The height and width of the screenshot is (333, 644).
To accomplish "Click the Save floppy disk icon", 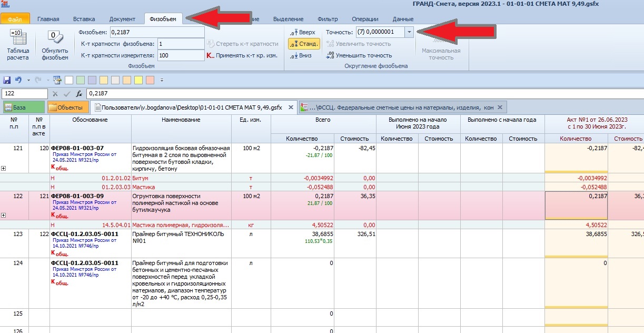I will click(7, 80).
